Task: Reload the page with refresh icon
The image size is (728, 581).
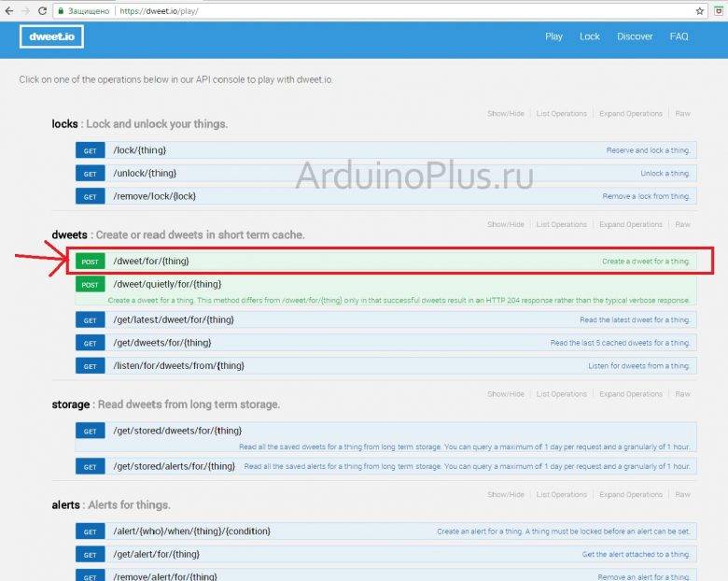Action: pos(42,10)
